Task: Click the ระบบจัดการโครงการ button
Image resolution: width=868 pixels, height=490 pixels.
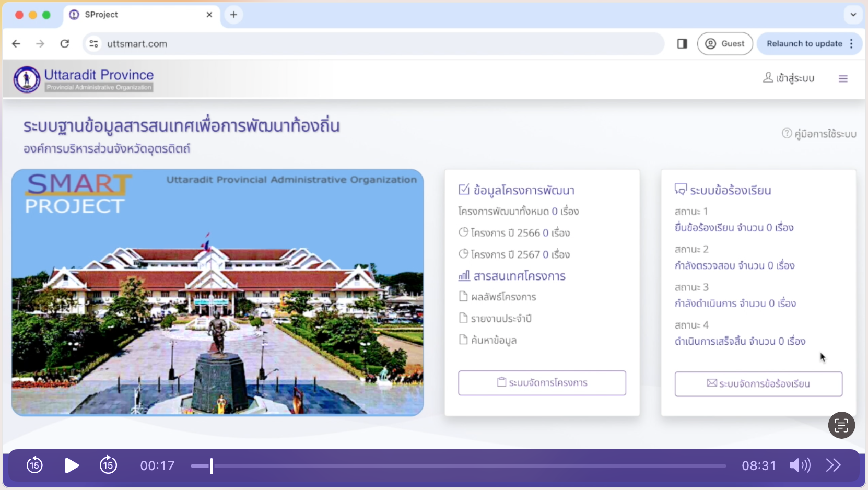Action: click(542, 383)
